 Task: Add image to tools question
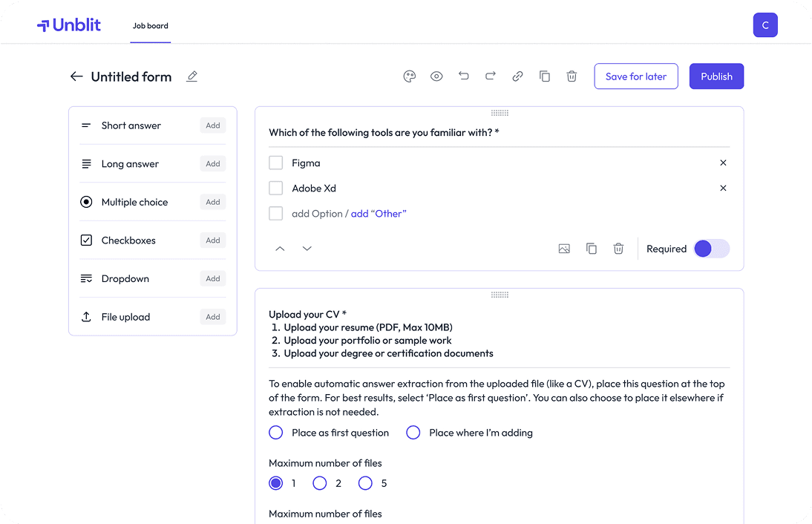(564, 249)
